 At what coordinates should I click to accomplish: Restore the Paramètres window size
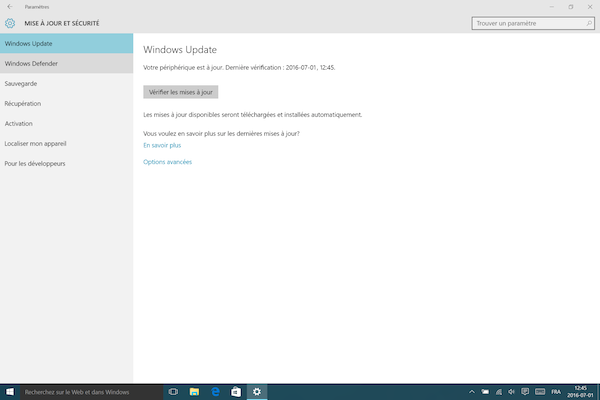tap(571, 7)
